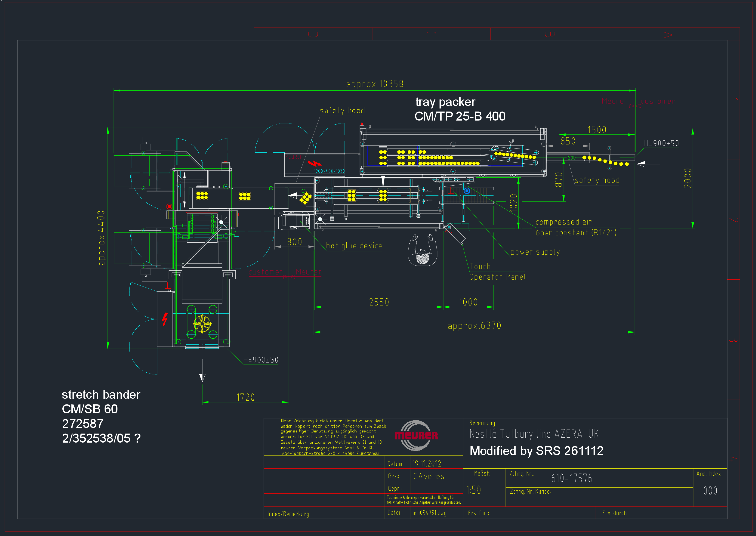Viewport: 756px width, 536px height.
Task: Click the blue circle compressed air connection point
Action: point(467,191)
